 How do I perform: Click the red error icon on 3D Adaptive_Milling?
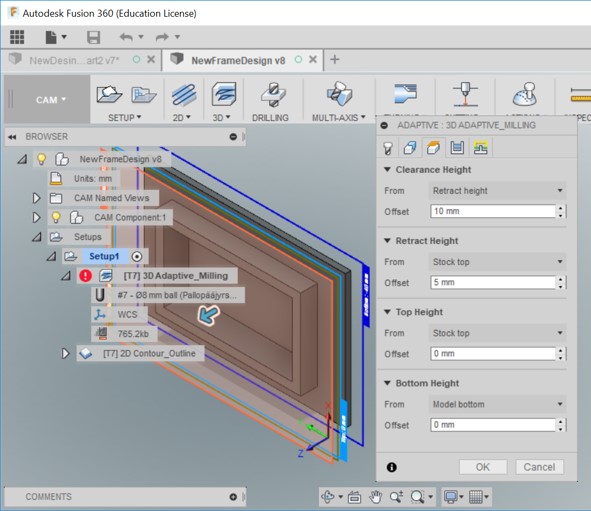pyautogui.click(x=86, y=276)
